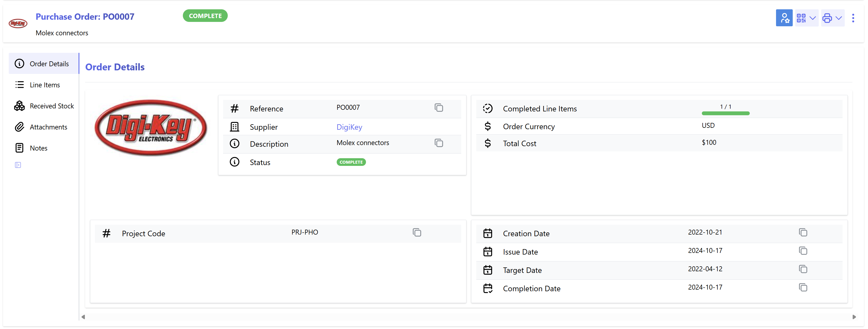Click the subscribe/notification user-star icon

784,18
